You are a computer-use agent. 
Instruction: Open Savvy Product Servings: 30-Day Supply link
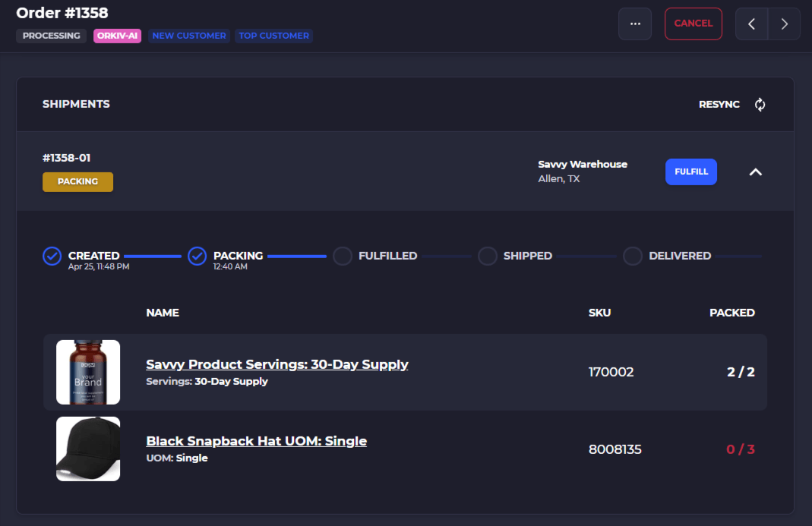[x=277, y=364]
